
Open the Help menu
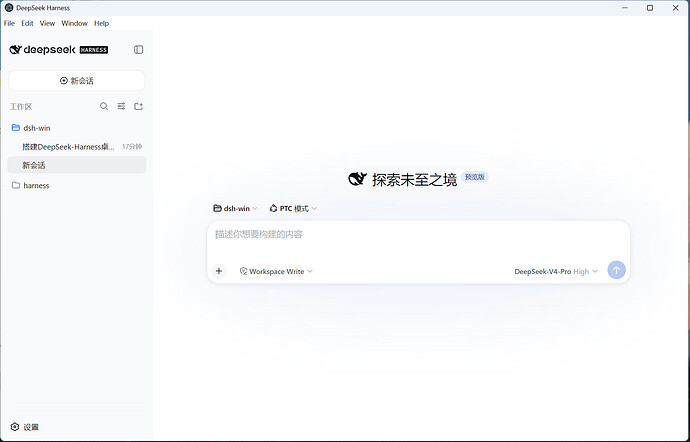(x=101, y=23)
